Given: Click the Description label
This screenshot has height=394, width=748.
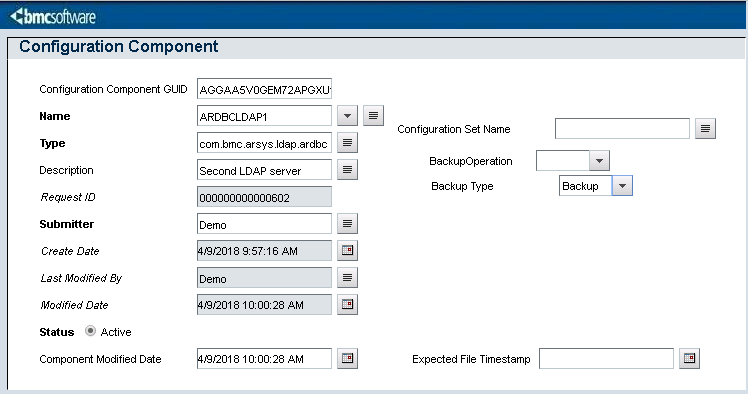Looking at the screenshot, I should [x=66, y=170].
